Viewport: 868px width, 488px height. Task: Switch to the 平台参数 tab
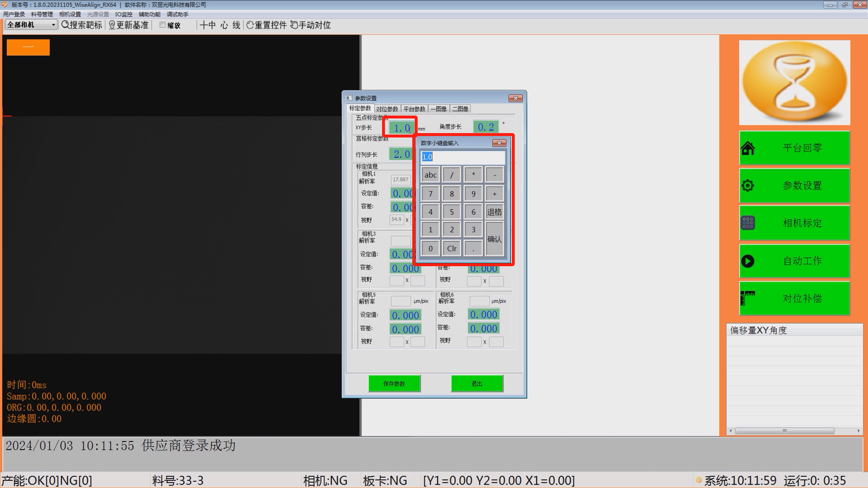(414, 109)
